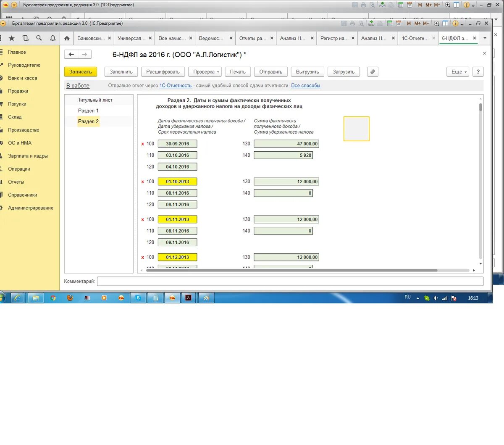The width and height of the screenshot is (504, 445).
Task: Click the Заполнить button
Action: [x=121, y=72]
